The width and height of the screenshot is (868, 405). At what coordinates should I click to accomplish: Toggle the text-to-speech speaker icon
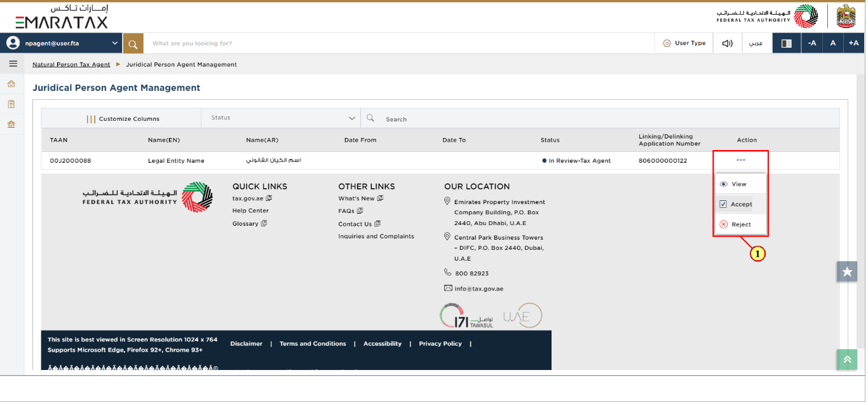[728, 43]
